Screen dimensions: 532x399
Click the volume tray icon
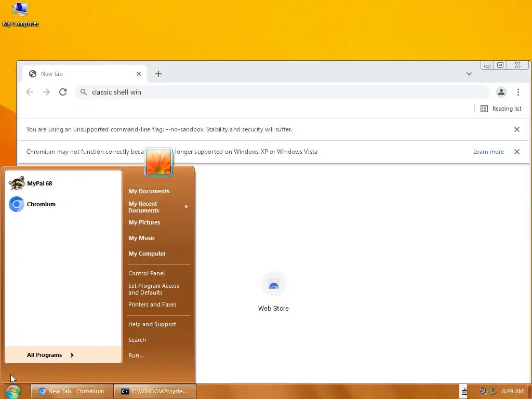(x=483, y=391)
